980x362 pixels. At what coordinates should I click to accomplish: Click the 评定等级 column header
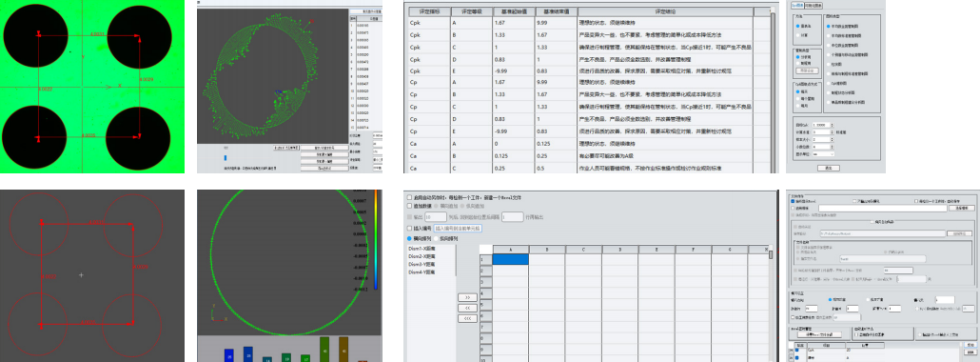pos(471,11)
